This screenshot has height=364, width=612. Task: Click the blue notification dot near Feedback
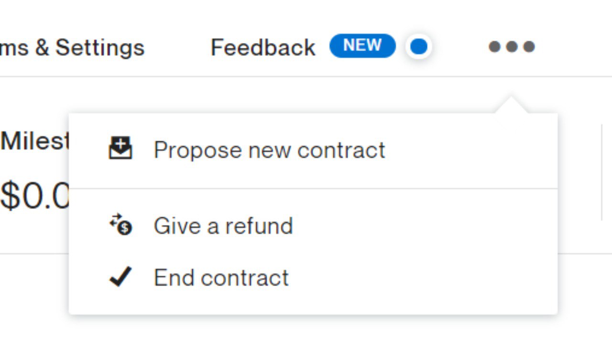tap(419, 47)
